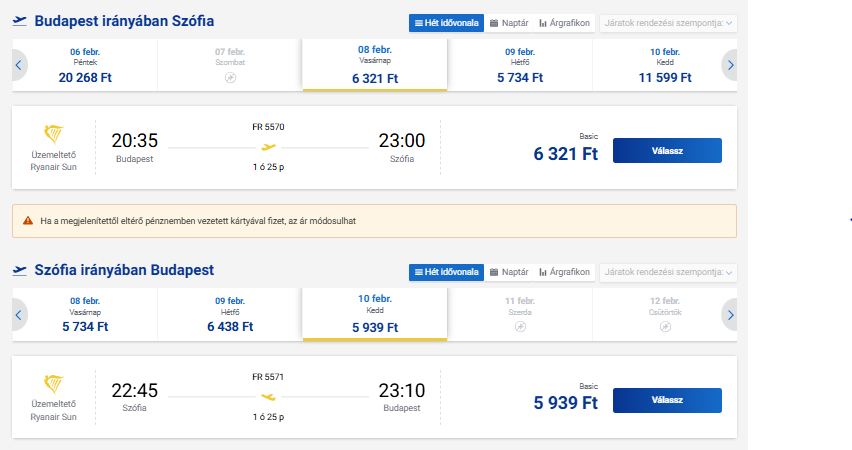Screen dimensions: 852x450
Task: Select return date 08 febr. Vasárnap 5 734 Ft
Action: coord(85,314)
